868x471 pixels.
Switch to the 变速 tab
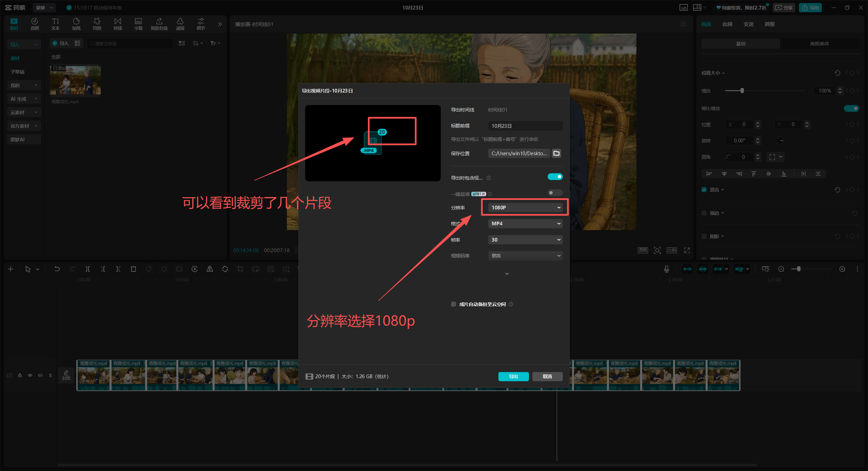click(x=748, y=24)
